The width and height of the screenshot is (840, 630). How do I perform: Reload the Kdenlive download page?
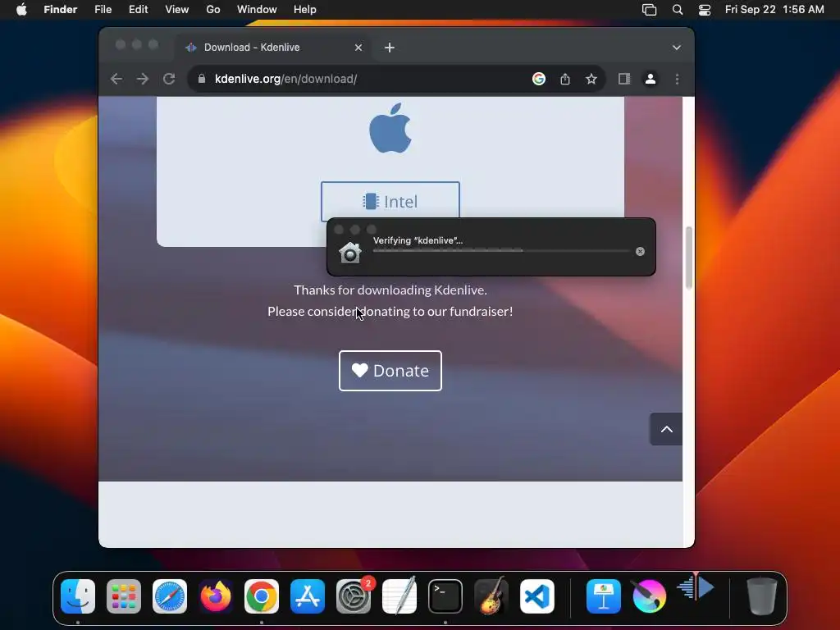[169, 79]
